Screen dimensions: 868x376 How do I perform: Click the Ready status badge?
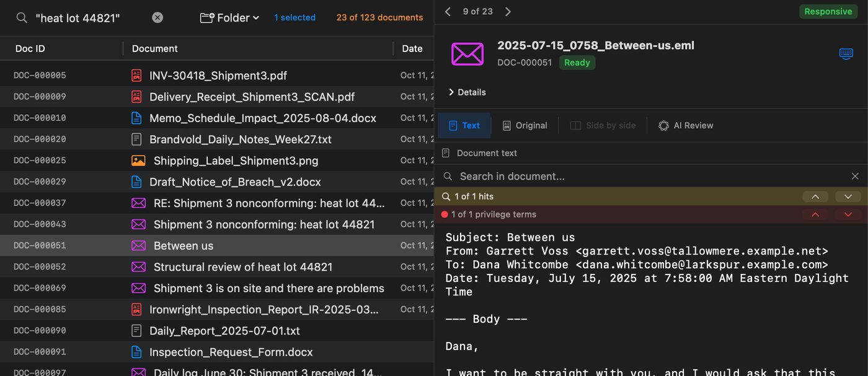(577, 63)
